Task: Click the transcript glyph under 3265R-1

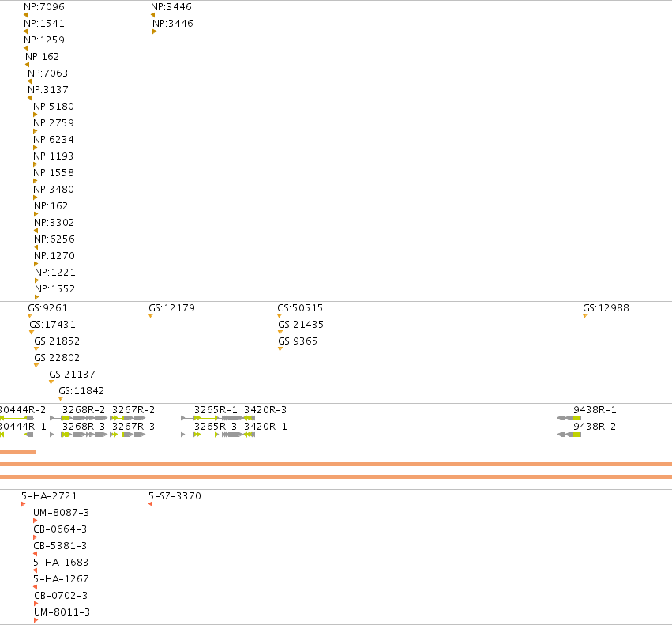Action: coord(212,418)
